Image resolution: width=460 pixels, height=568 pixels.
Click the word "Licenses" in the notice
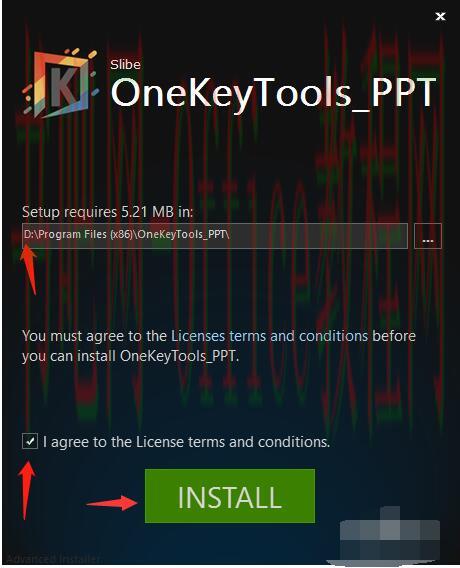(x=198, y=336)
